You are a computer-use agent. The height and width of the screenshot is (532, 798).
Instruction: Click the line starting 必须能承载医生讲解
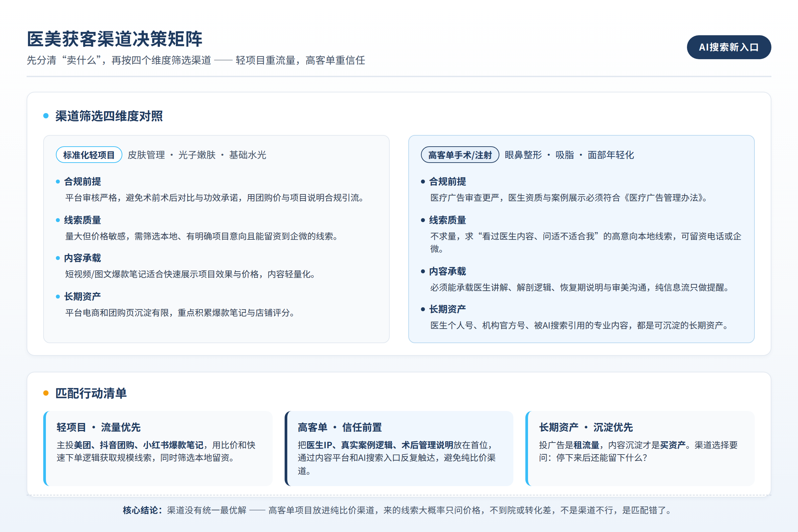tap(580, 288)
